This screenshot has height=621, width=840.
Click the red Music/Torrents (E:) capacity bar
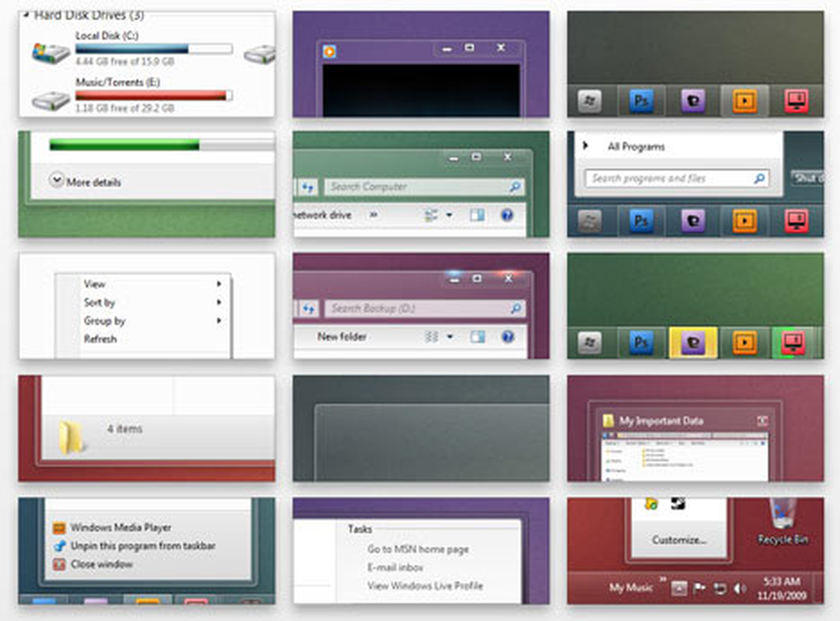[x=153, y=95]
